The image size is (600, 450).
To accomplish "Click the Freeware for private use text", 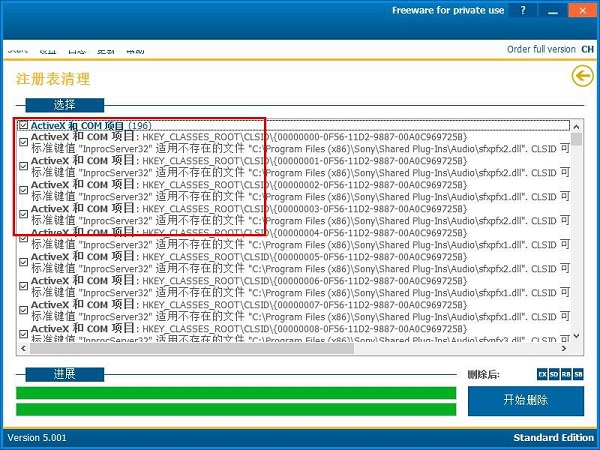I will point(448,10).
